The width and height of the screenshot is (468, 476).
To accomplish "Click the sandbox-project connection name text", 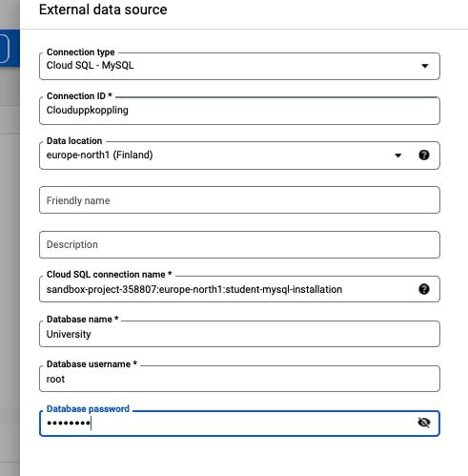I will 194,289.
